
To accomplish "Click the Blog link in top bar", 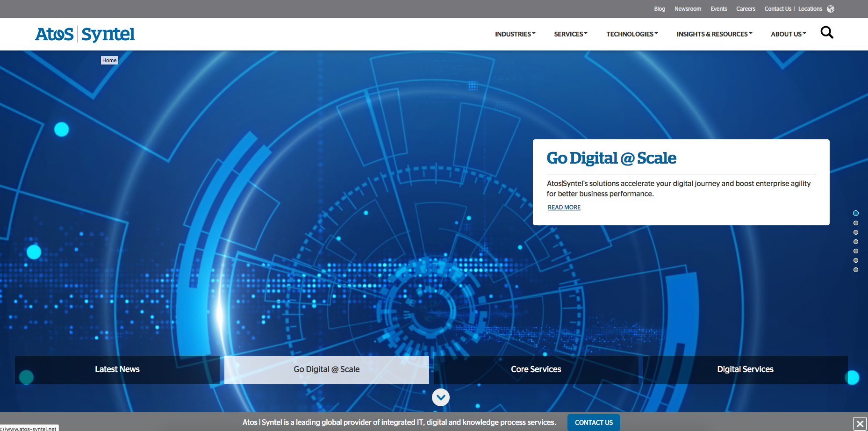I will [x=660, y=9].
